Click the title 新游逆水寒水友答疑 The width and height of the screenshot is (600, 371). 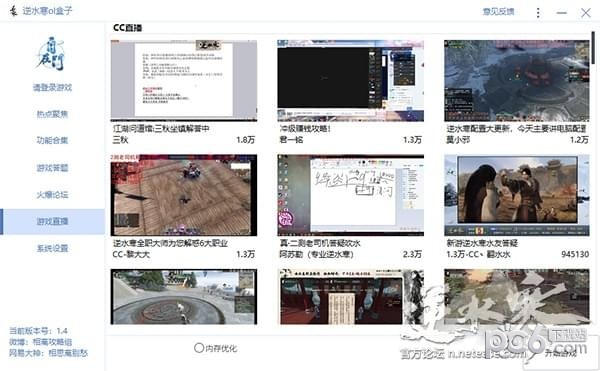click(x=482, y=243)
